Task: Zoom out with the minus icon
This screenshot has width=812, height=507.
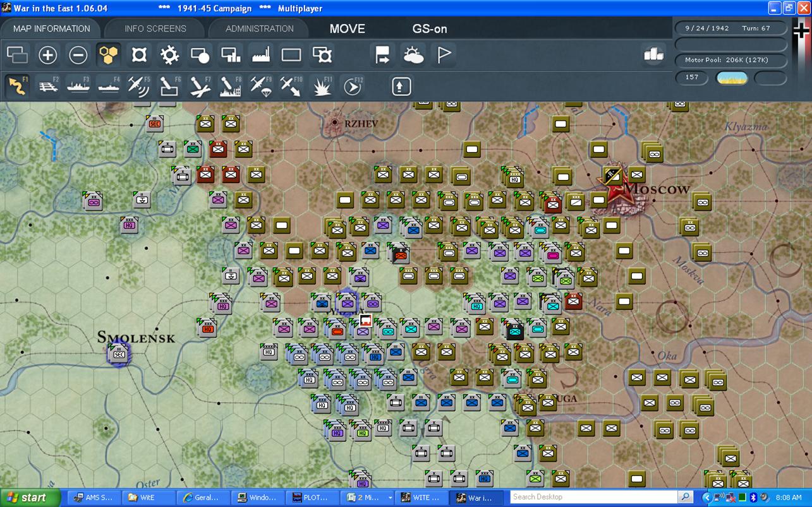Action: pos(78,55)
